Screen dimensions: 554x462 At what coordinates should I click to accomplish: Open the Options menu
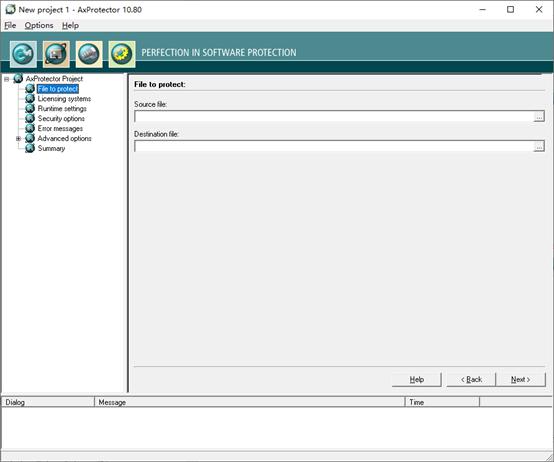point(39,25)
